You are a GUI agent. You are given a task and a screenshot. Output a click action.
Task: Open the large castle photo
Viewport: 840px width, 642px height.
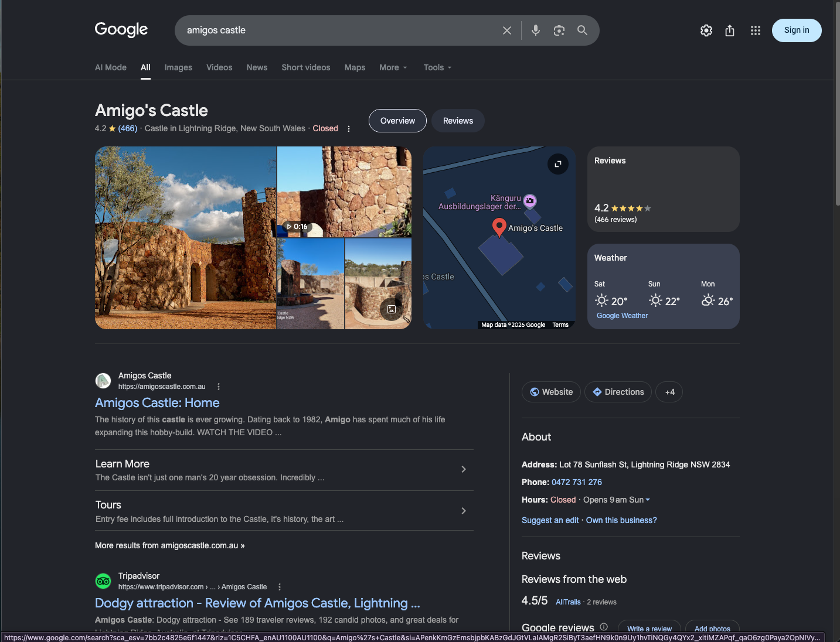click(x=185, y=238)
